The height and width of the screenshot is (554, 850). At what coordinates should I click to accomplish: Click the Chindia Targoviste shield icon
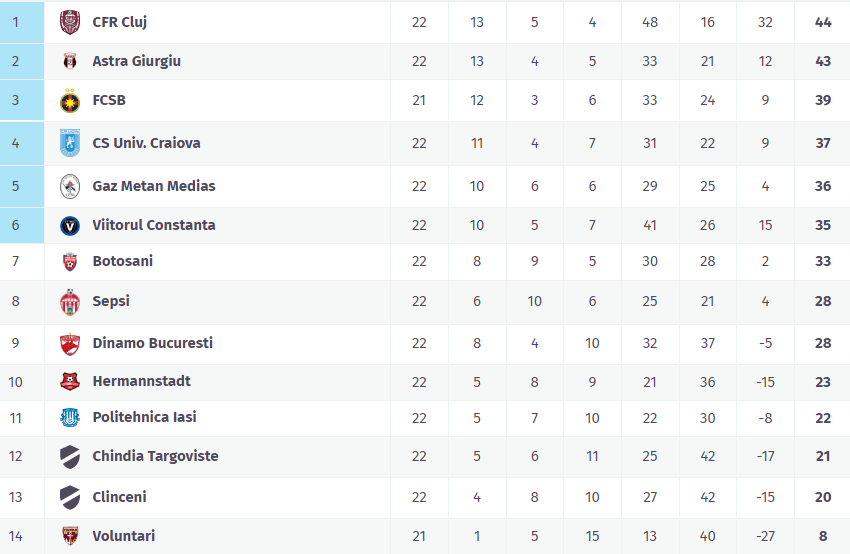(x=69, y=457)
